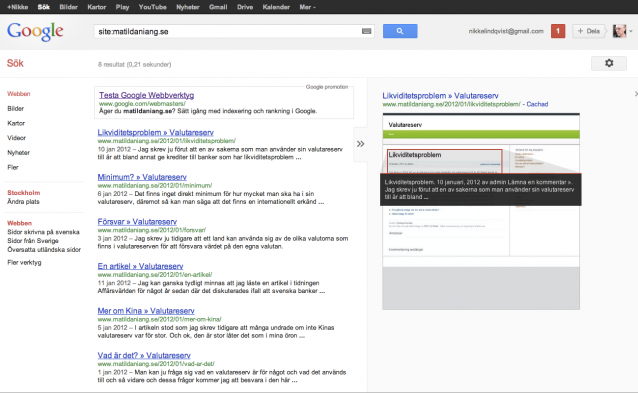Click the profile avatar picture
This screenshot has height=393, width=638.
[x=619, y=31]
